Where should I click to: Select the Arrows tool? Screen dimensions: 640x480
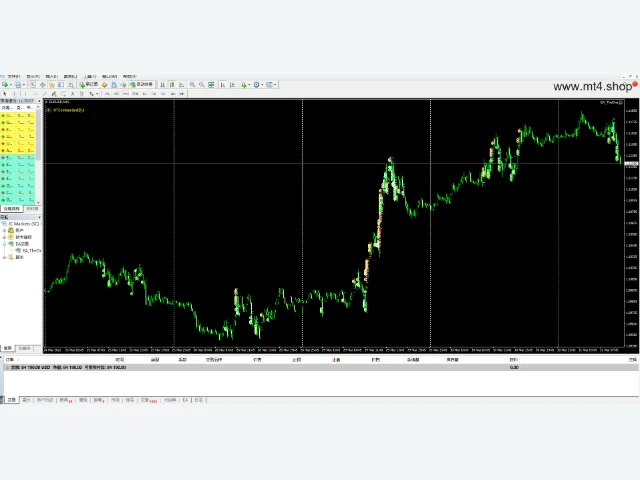coord(91,93)
